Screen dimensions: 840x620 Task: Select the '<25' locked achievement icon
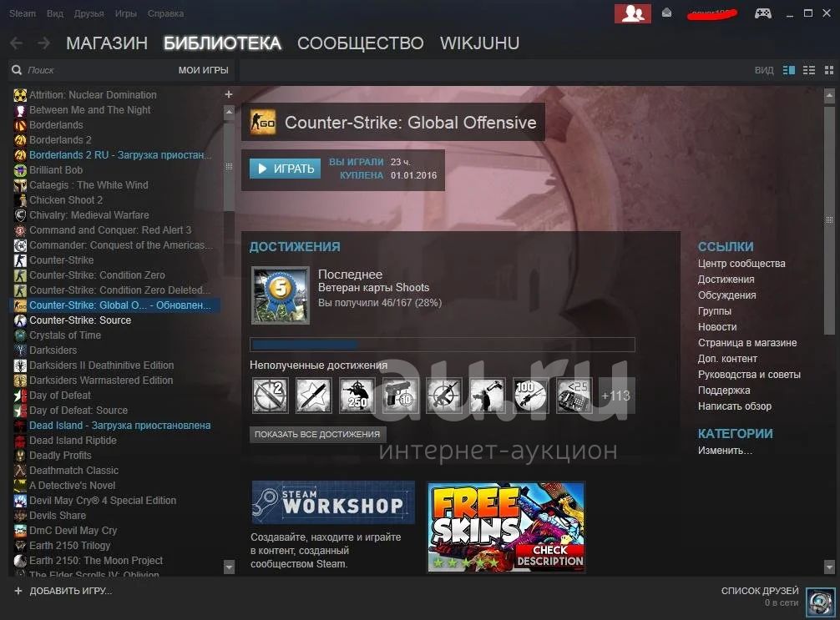tap(574, 396)
